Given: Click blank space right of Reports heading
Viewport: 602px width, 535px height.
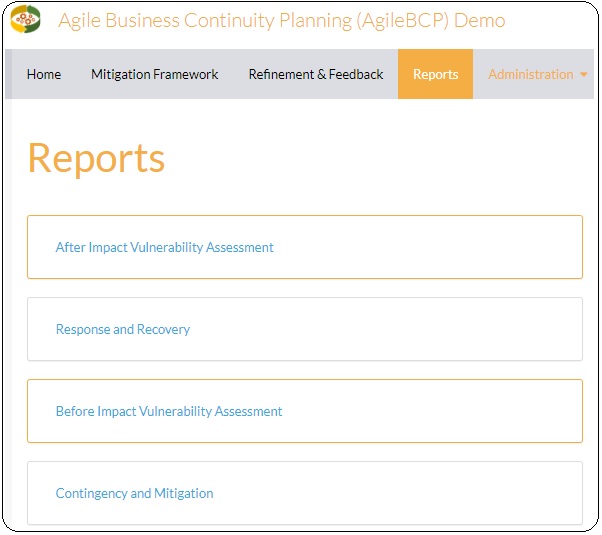Looking at the screenshot, I should pos(400,158).
